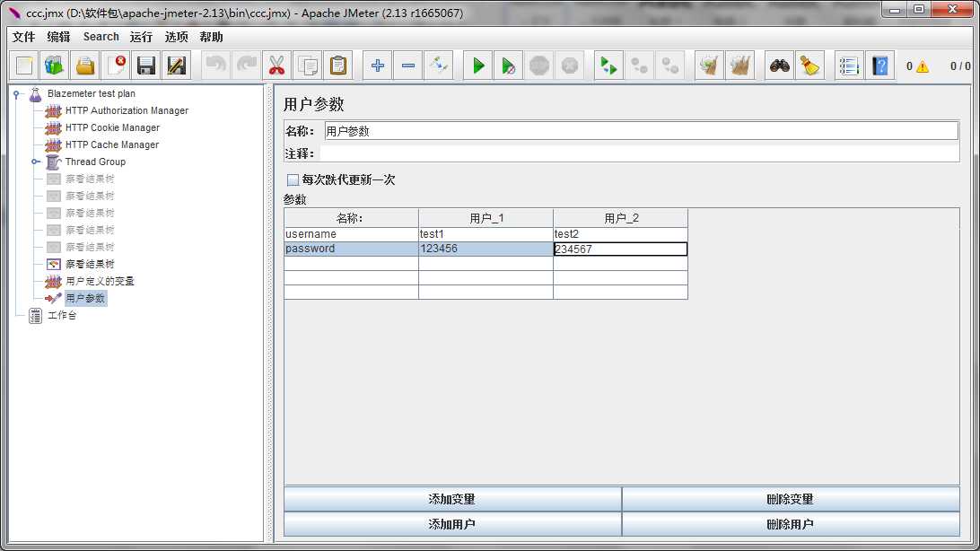This screenshot has height=551, width=980.
Task: Click the grey Stop test icon
Action: (539, 65)
